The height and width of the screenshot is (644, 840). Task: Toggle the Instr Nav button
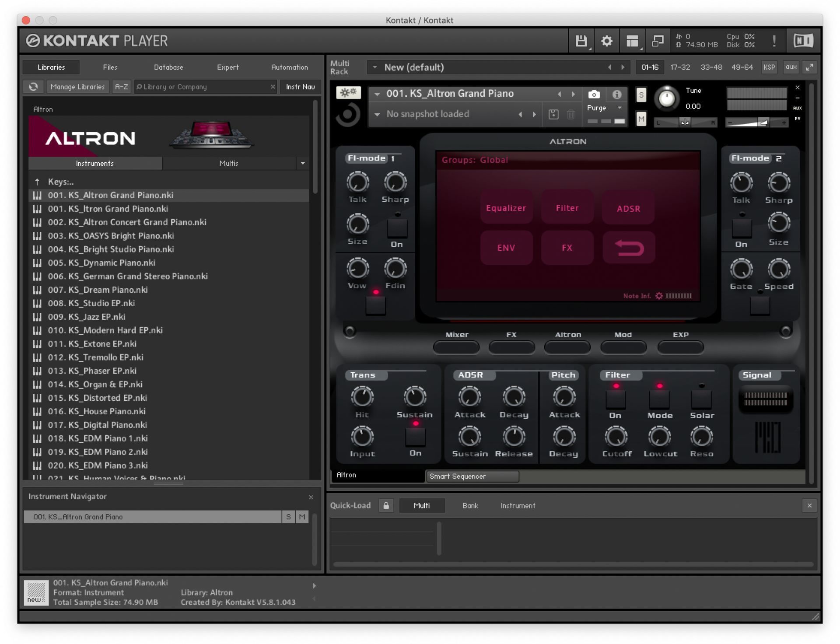[300, 87]
